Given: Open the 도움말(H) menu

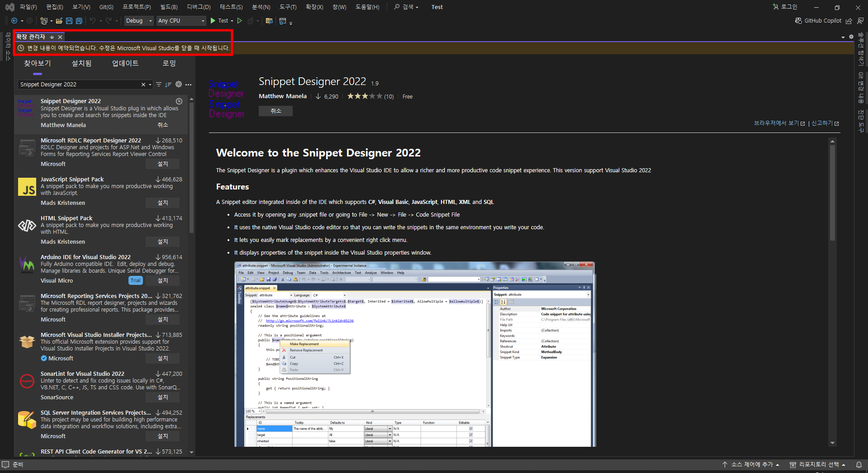Looking at the screenshot, I should [367, 7].
